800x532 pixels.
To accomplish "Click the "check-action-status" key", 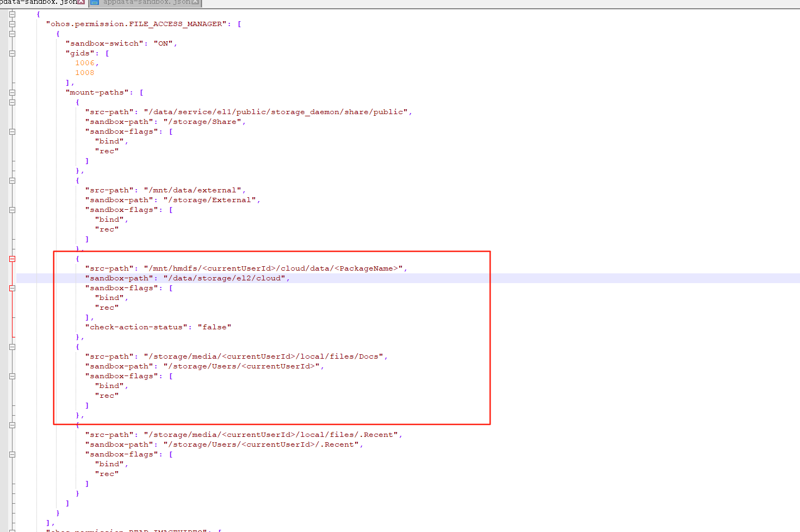I will coord(136,327).
